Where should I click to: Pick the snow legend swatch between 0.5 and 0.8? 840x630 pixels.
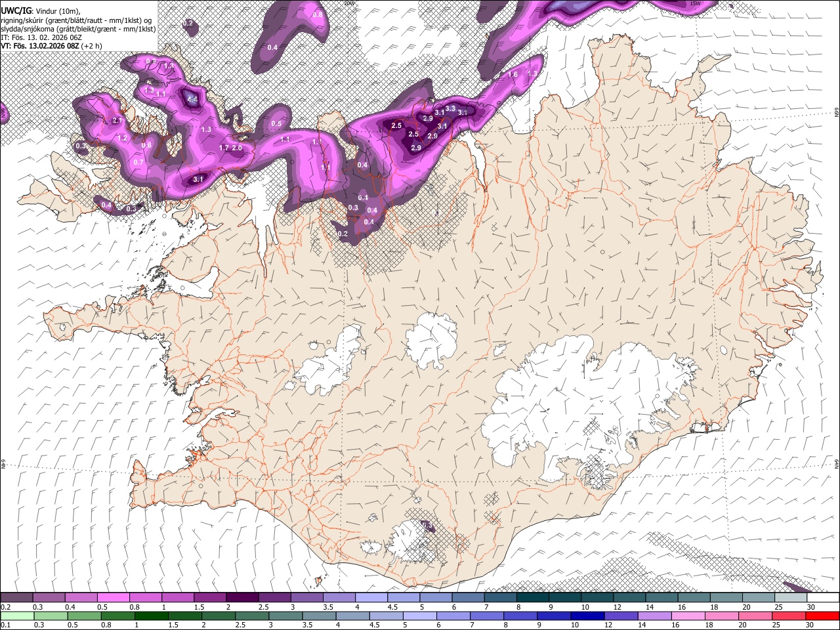[113, 598]
